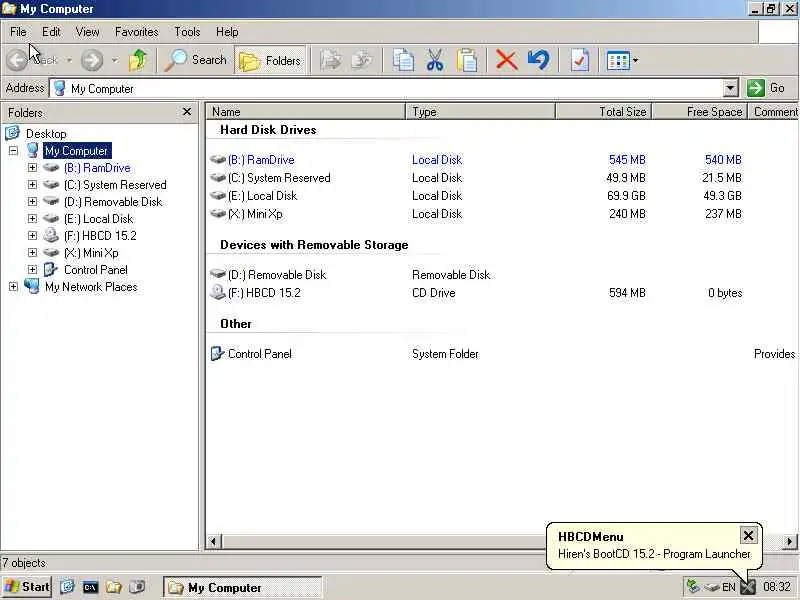Click the Go button
This screenshot has height=600, width=800.
(765, 88)
